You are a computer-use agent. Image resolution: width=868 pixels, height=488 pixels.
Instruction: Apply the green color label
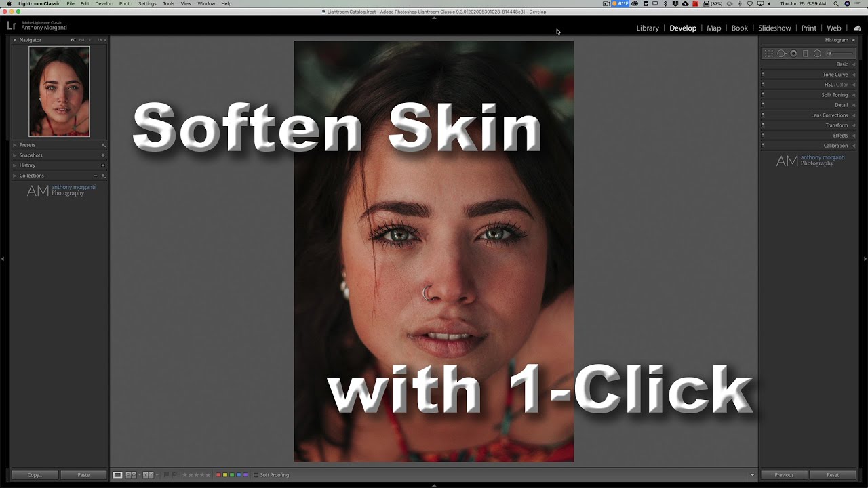coord(232,475)
